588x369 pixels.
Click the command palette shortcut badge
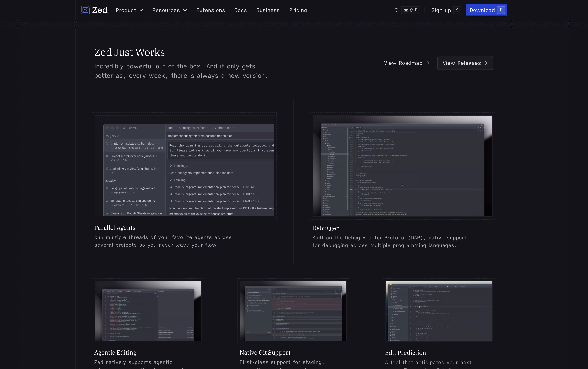pyautogui.click(x=411, y=10)
